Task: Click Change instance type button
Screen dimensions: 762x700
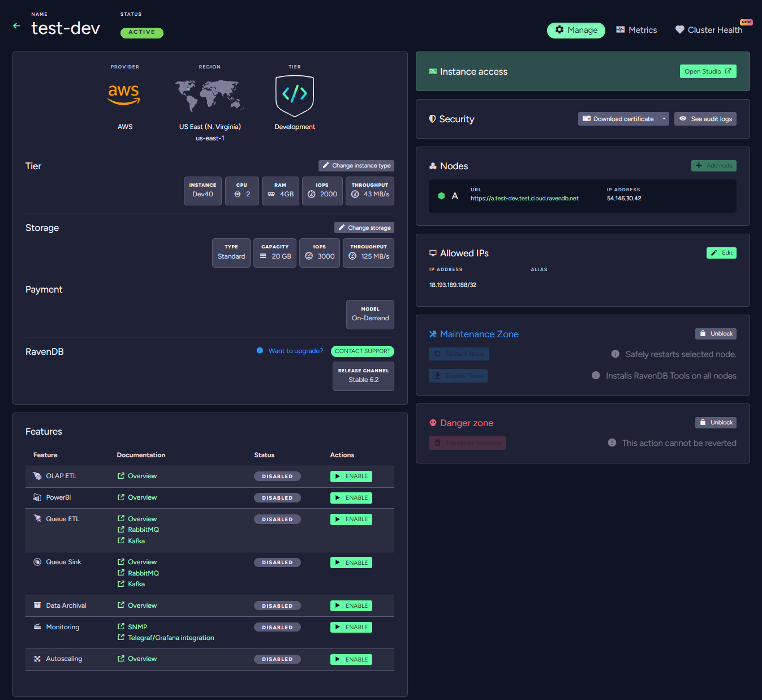Action: pos(356,166)
